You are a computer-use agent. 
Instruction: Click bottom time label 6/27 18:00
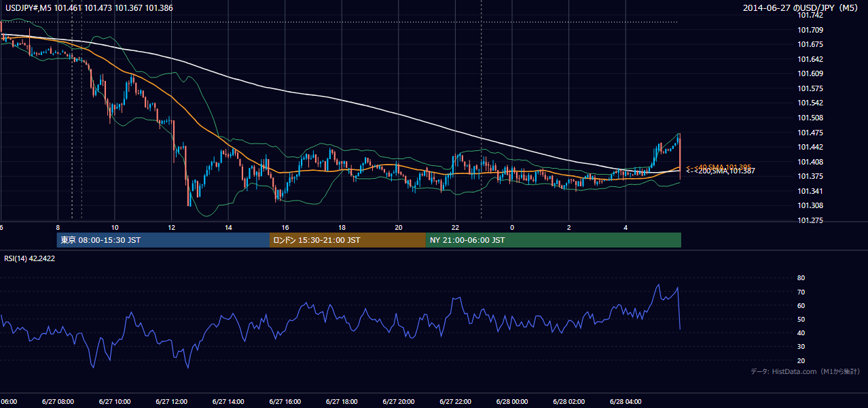point(342,401)
